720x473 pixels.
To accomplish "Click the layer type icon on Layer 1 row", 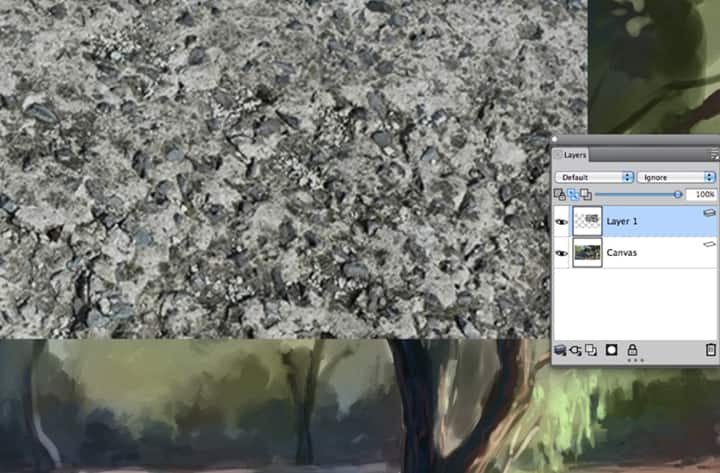I will pyautogui.click(x=709, y=213).
